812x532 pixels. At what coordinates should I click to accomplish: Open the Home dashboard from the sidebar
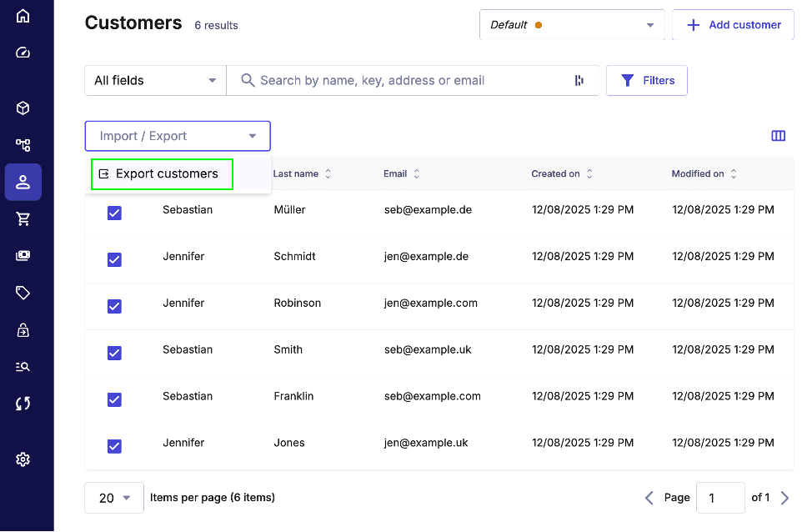pos(23,15)
